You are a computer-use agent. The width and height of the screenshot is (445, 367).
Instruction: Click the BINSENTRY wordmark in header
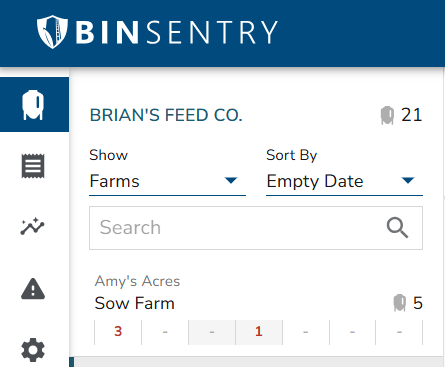coord(177,32)
